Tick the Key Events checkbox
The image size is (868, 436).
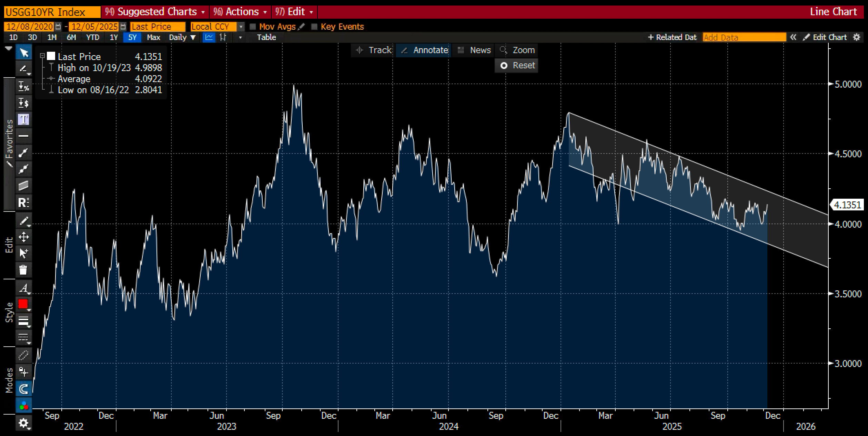coord(314,27)
